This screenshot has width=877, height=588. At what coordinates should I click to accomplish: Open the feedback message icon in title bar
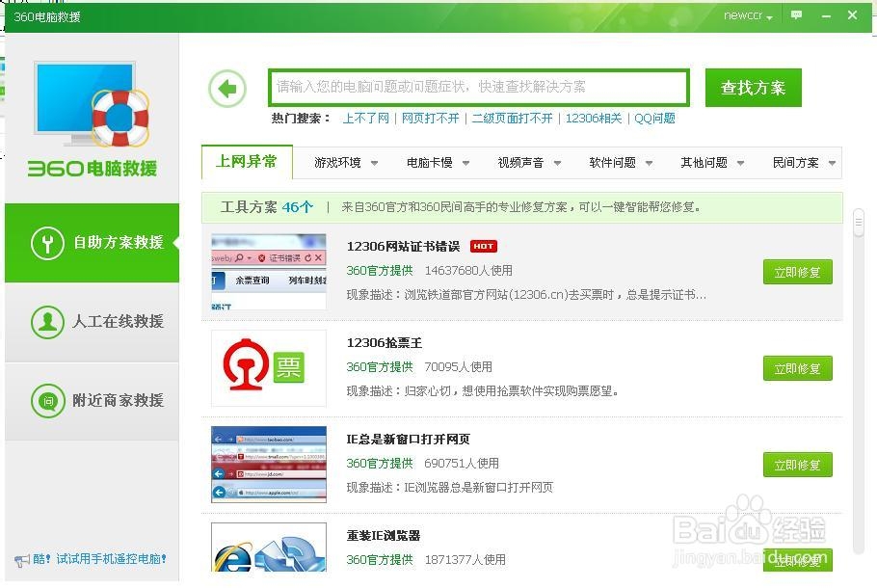click(796, 15)
